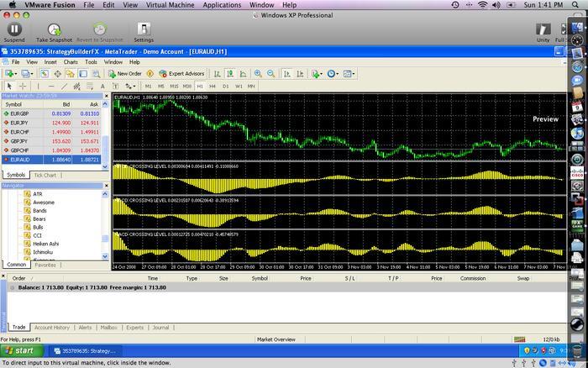The width and height of the screenshot is (588, 368).
Task: Toggle the Market Watch window icon
Action: click(x=45, y=74)
